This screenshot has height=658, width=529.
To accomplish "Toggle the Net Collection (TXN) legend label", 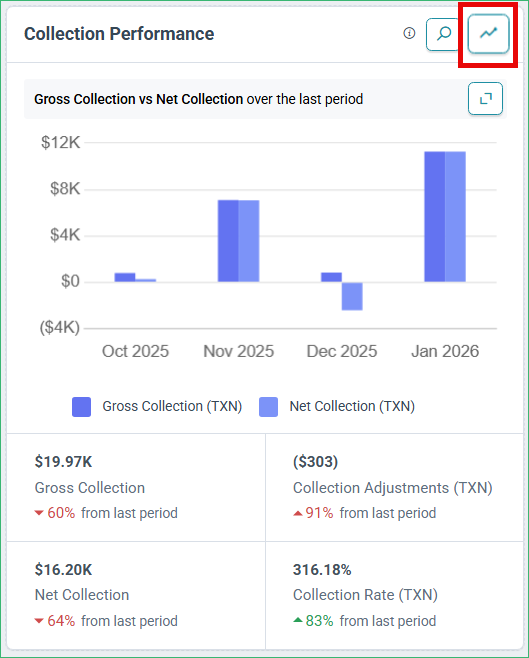I will pyautogui.click(x=352, y=406).
